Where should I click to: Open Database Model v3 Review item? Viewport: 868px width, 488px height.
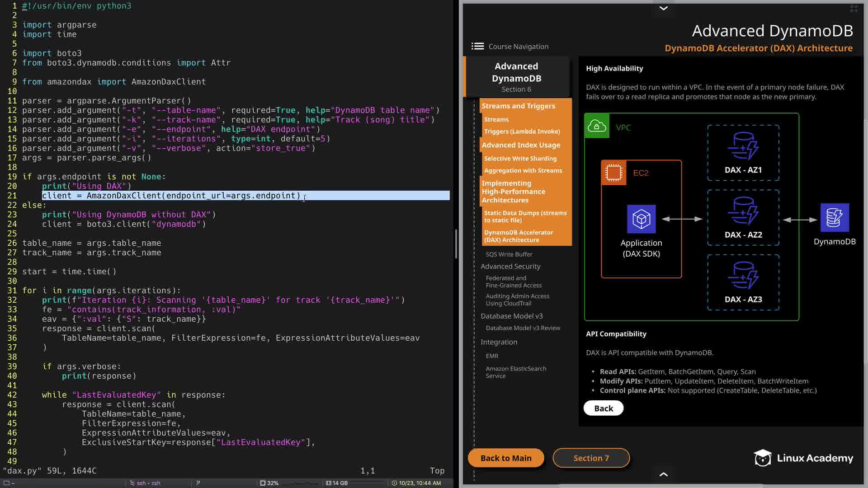click(x=523, y=328)
